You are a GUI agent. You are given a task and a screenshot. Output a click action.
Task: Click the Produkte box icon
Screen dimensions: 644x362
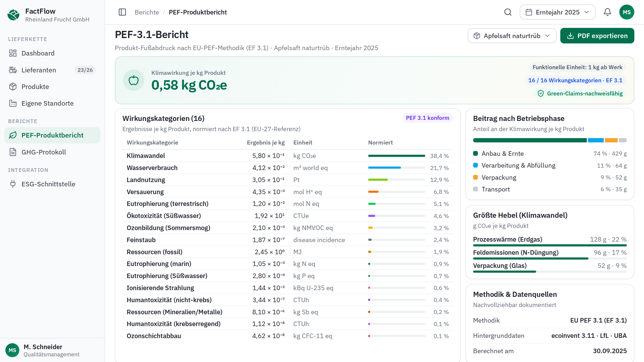13,87
